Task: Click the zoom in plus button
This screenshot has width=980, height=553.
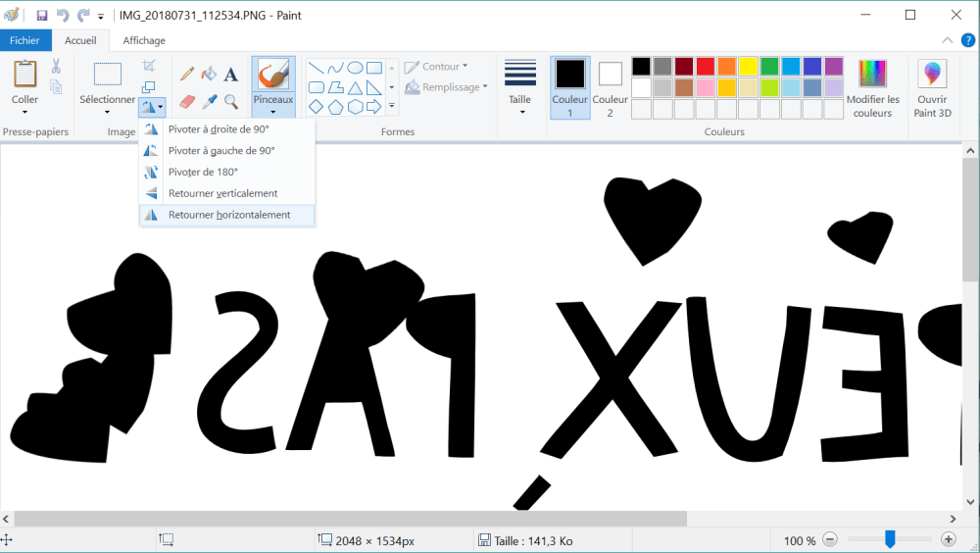Action: pos(948,540)
